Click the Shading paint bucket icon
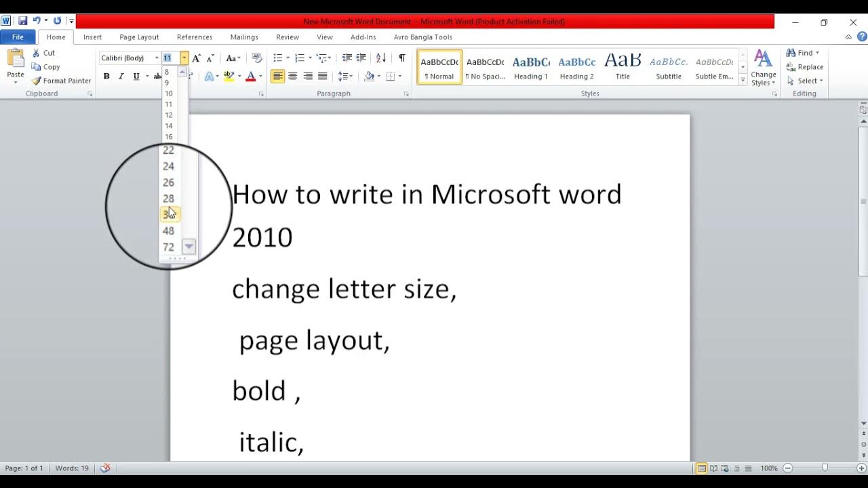The image size is (868, 488). coord(369,77)
